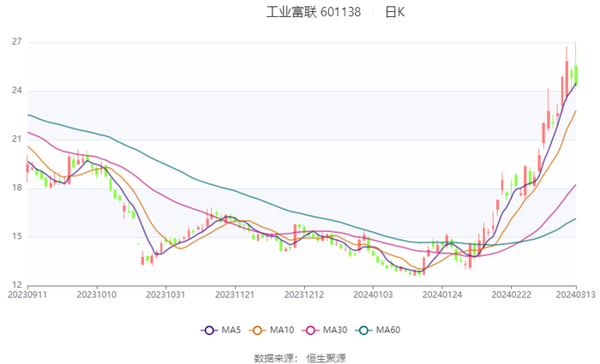Click the 24 y-axis price label
The height and width of the screenshot is (364, 600).
17,91
